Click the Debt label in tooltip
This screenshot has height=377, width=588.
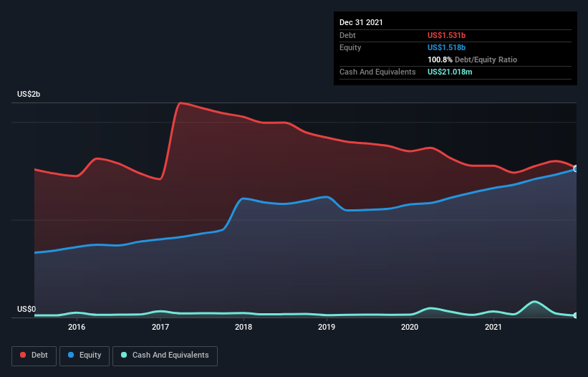[347, 35]
